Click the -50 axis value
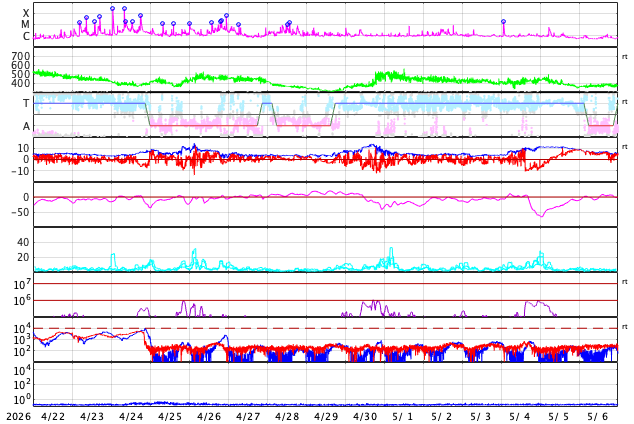Image resolution: width=634 pixels, height=424 pixels. (x=20, y=212)
